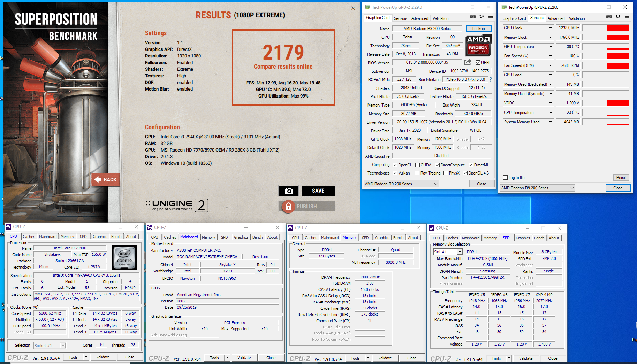Screen dimensions: 637x364
Task: Click the BIOS share/export icon in GPU-Z
Action: tap(468, 62)
